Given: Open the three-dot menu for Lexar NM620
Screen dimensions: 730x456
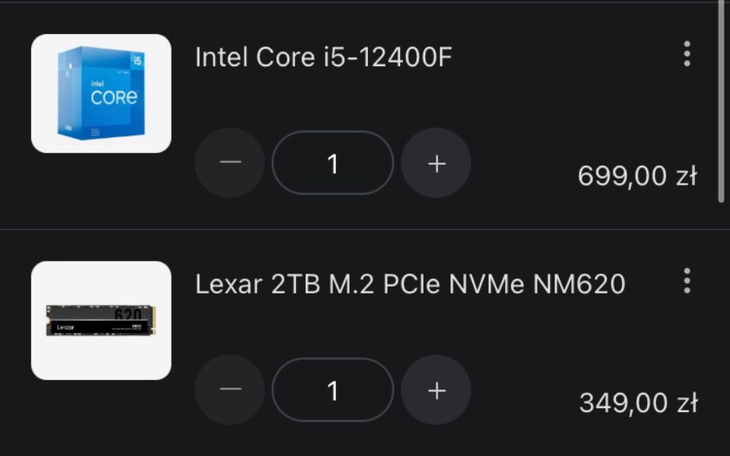Looking at the screenshot, I should pos(687,281).
